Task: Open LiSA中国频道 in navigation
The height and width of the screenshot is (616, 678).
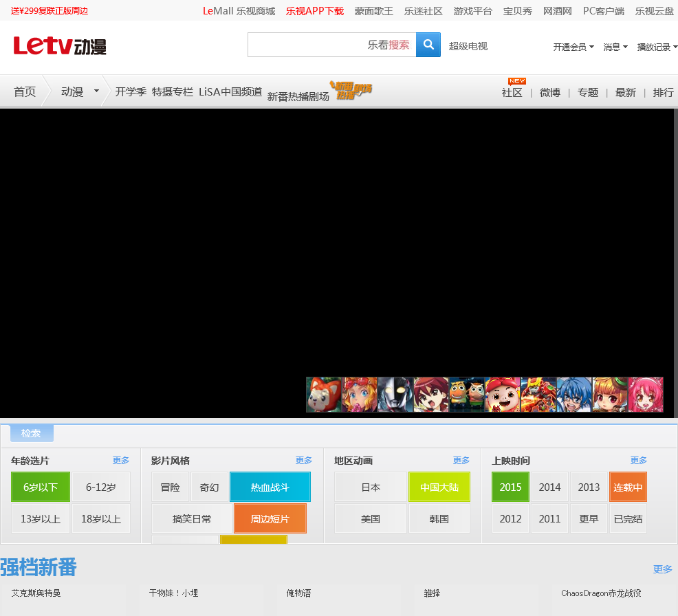Action: [230, 91]
